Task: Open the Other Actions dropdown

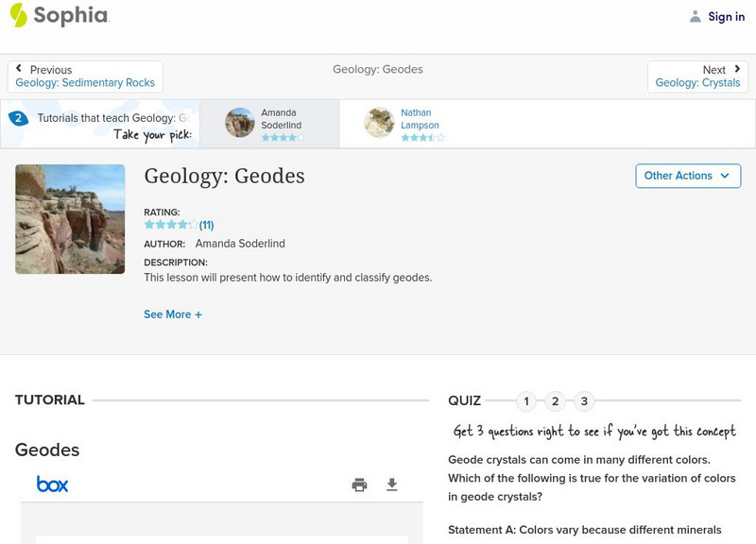Action: [687, 176]
